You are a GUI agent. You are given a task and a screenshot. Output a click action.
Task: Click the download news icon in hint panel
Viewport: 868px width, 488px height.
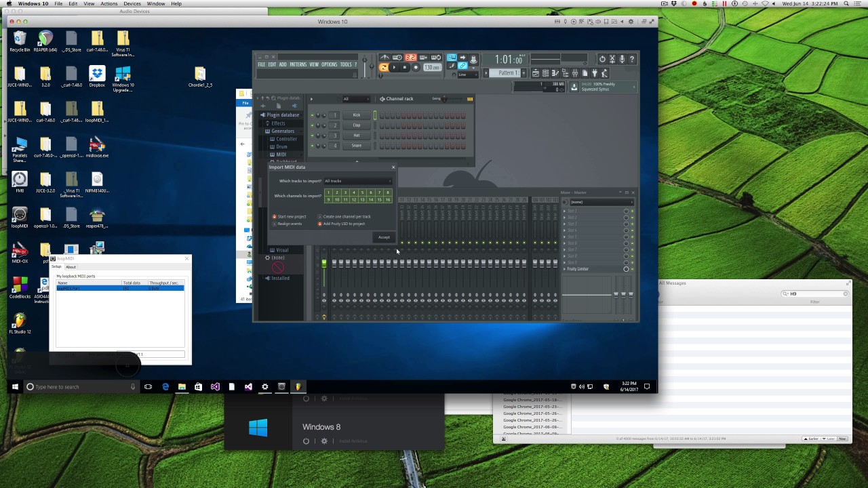(x=574, y=87)
